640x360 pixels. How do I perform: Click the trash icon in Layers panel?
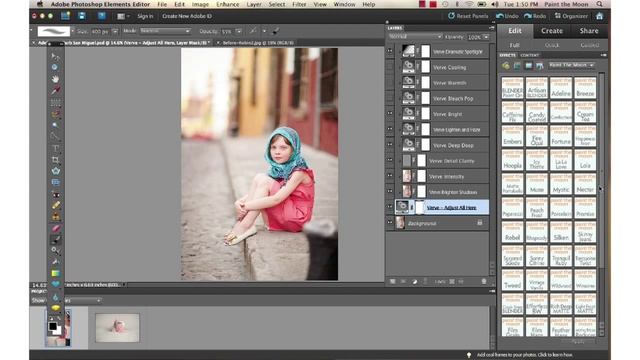pyautogui.click(x=484, y=281)
